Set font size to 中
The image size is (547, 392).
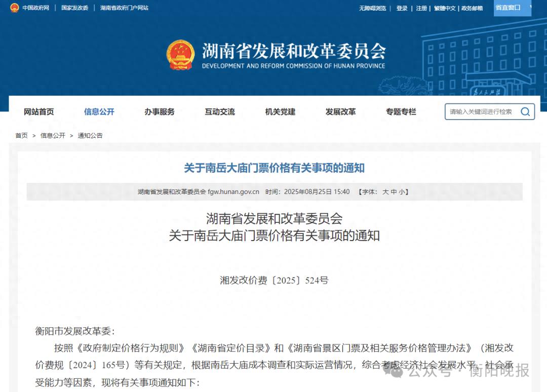point(394,192)
